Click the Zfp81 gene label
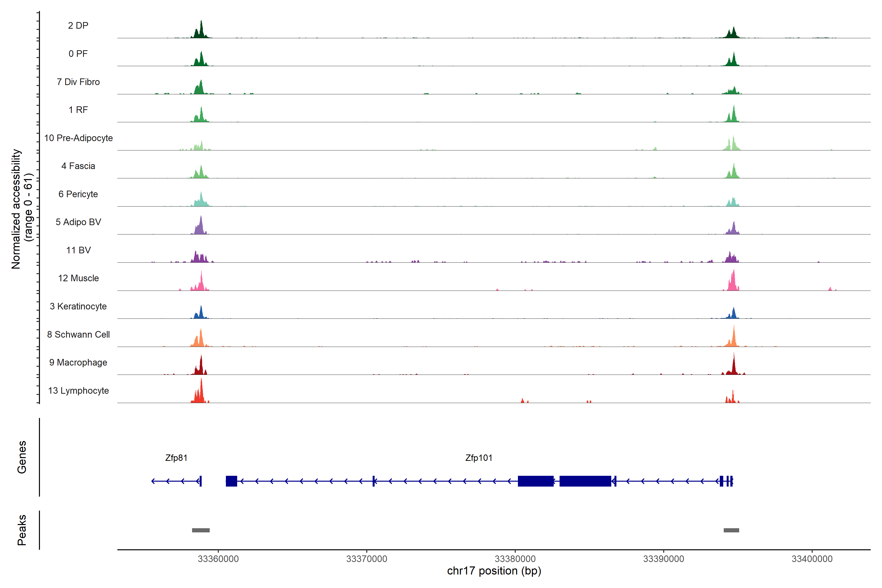Screen dimensions: 882x588 point(176,457)
